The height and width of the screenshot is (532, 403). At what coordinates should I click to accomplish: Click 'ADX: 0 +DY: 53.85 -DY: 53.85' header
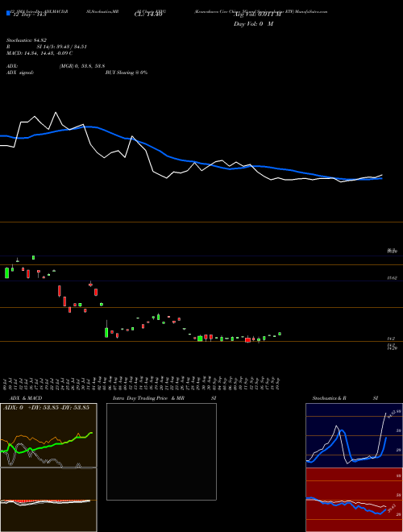[x=47, y=407]
